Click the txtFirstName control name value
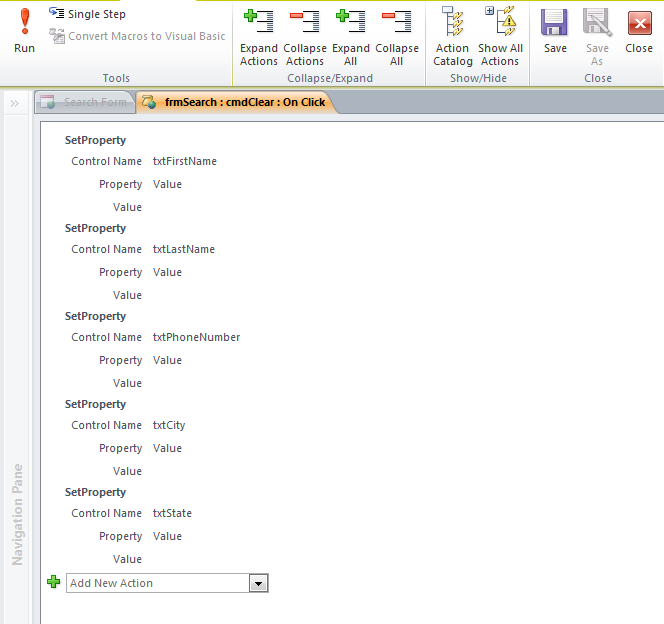The image size is (664, 624). pyautogui.click(x=185, y=161)
